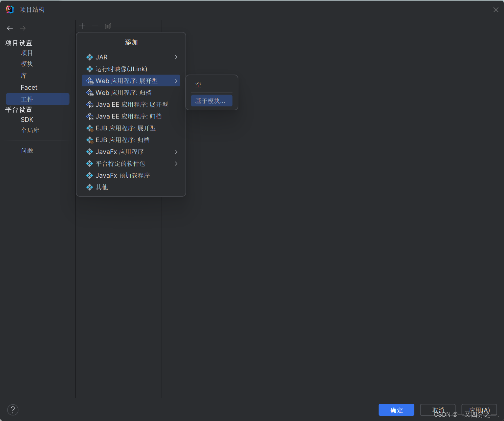Click the plus icon to add artifact

(x=82, y=26)
